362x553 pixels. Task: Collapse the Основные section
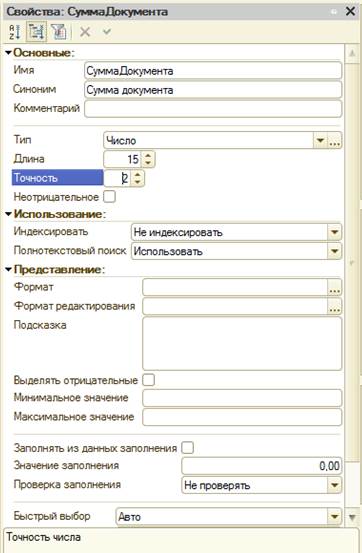(x=8, y=53)
